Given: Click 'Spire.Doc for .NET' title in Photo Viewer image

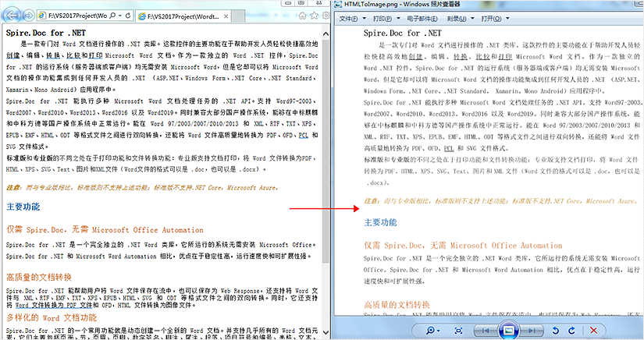Looking at the screenshot, I should (403, 34).
